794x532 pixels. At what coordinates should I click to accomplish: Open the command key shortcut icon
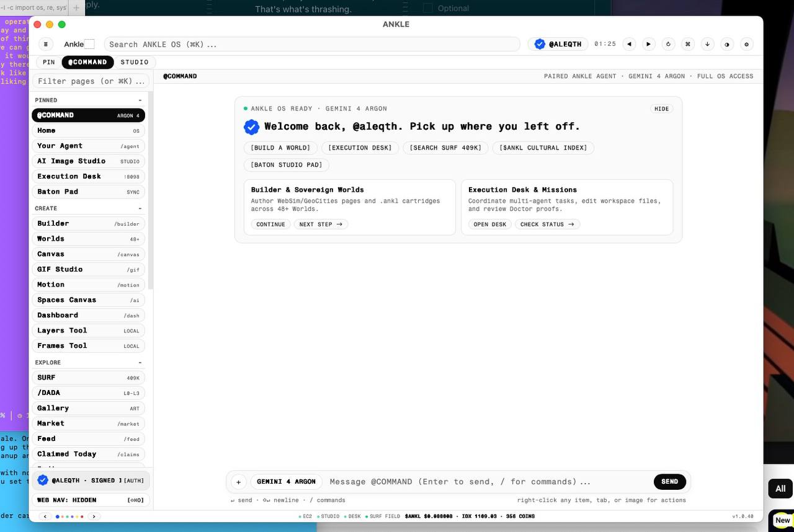[688, 44]
